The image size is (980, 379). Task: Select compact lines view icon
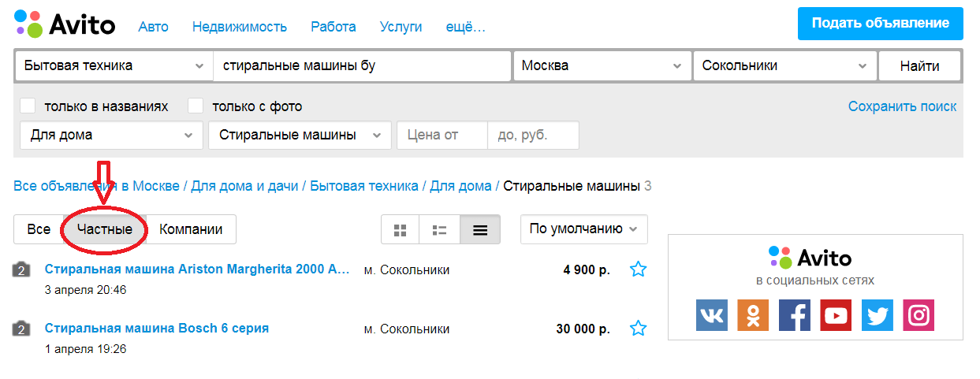pos(480,230)
